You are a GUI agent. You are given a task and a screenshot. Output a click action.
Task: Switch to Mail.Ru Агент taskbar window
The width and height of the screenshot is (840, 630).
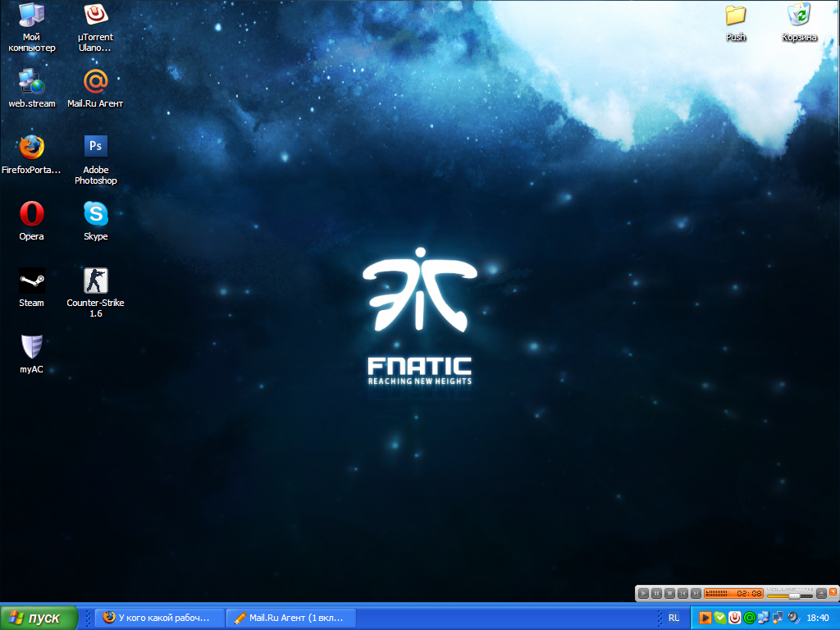tap(290, 618)
